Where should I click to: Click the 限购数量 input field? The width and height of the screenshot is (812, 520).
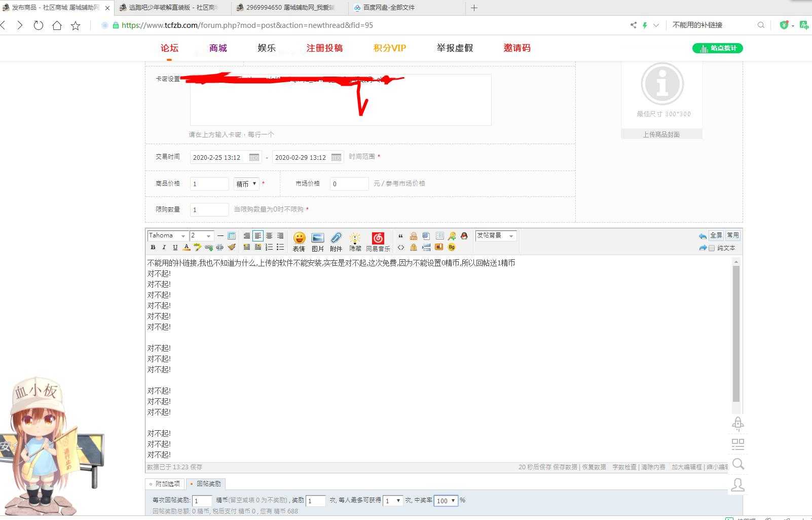[209, 210]
